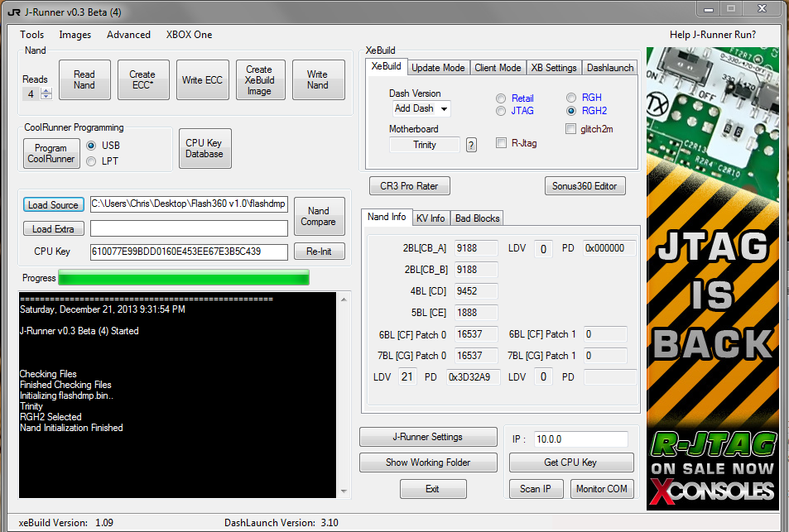The image size is (789, 532).
Task: Click Create XeBuild Image button
Action: 260,80
